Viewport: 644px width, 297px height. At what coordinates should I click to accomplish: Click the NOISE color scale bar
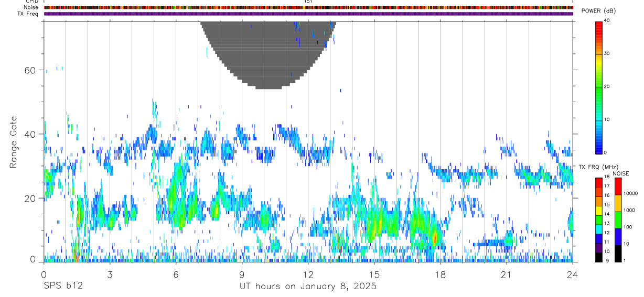(x=617, y=219)
